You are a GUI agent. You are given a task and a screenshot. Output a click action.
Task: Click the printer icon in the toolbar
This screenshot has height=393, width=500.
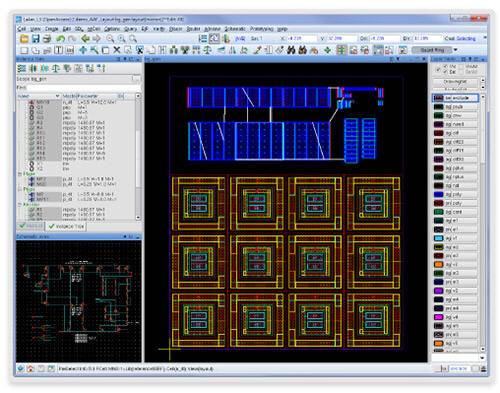click(47, 39)
